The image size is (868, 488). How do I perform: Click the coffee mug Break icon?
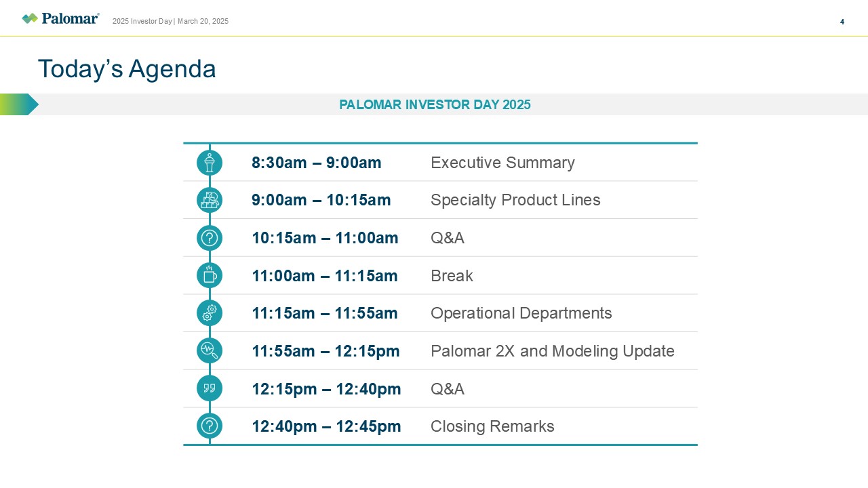210,276
